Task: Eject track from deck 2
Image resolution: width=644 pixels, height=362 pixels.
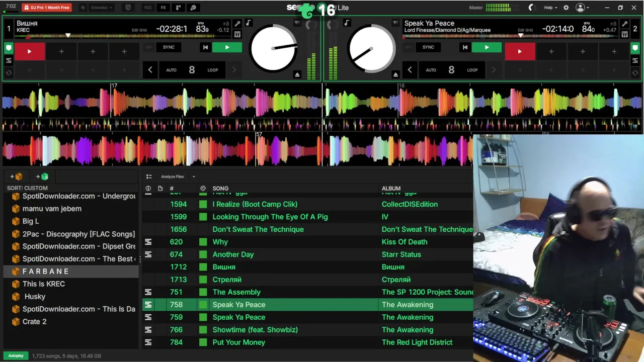Action: [x=395, y=74]
